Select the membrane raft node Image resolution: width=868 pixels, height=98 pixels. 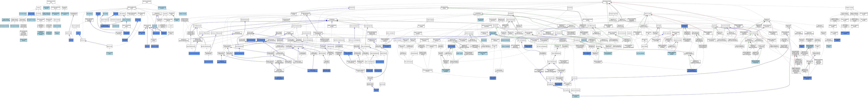116,26
